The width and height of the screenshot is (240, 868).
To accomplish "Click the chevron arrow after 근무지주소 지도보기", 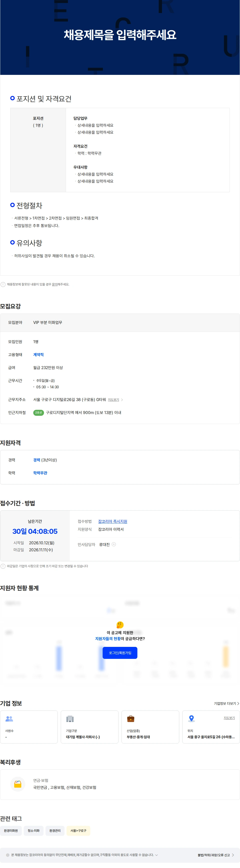I will point(122,400).
